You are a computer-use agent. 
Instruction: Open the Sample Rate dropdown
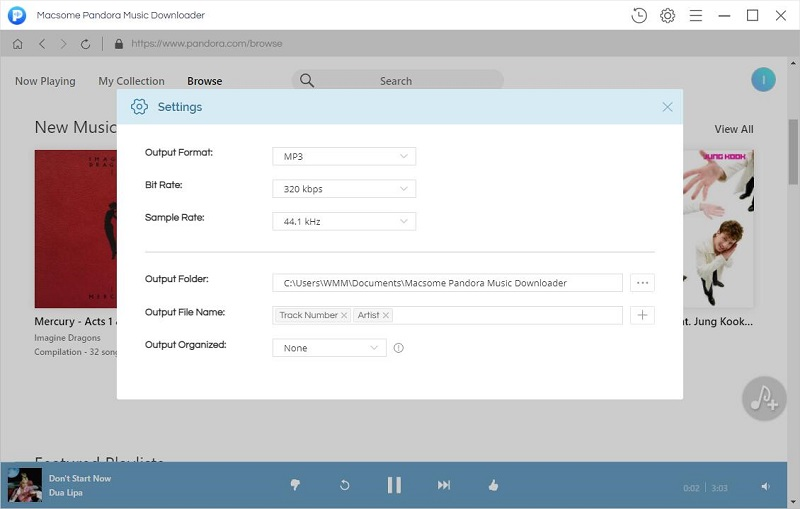344,221
